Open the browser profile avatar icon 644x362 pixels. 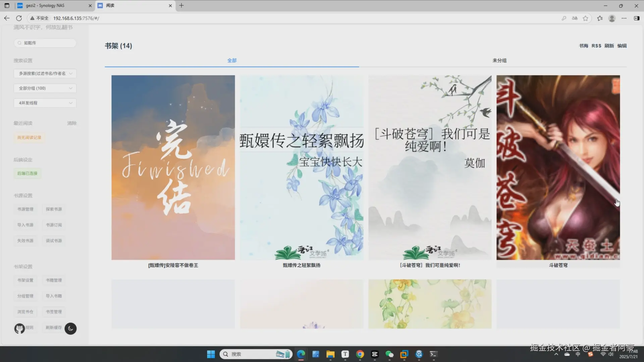[612, 18]
